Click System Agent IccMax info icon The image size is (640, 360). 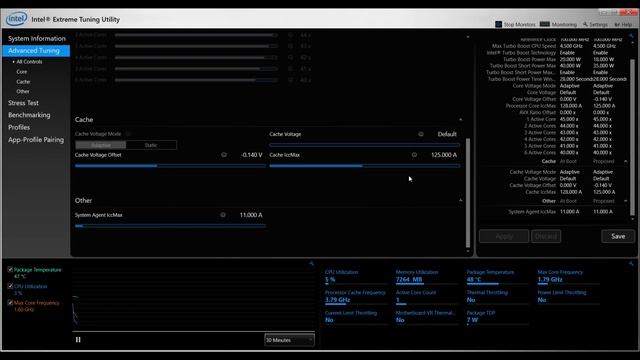click(223, 215)
